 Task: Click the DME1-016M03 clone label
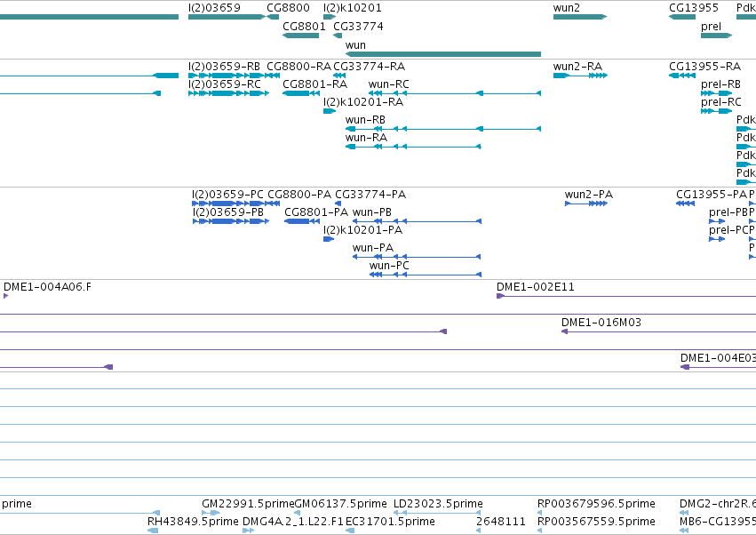(601, 323)
